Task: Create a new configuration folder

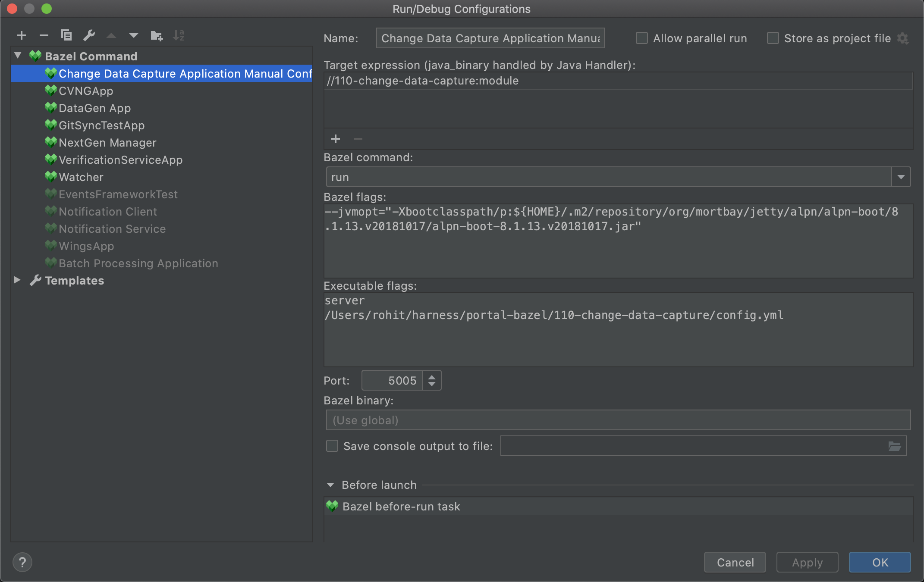Action: [156, 35]
